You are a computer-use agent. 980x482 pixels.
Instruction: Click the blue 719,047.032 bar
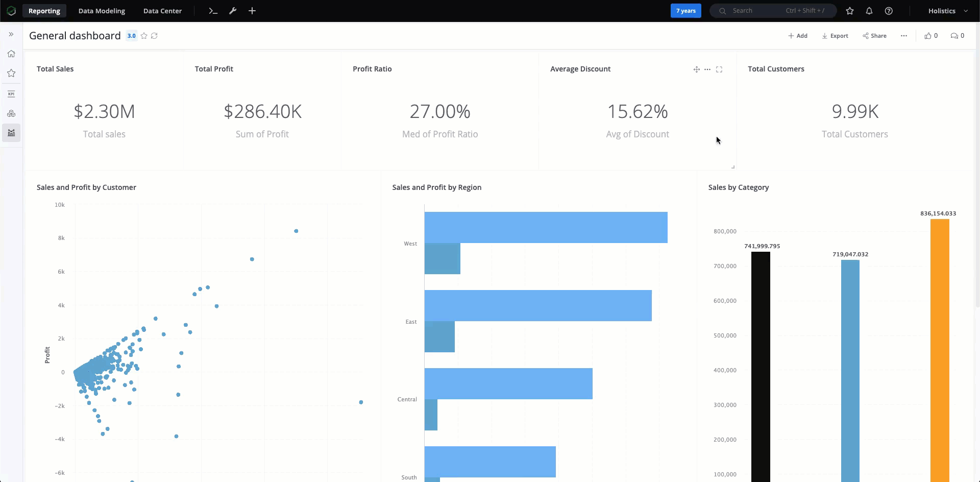tap(850, 371)
